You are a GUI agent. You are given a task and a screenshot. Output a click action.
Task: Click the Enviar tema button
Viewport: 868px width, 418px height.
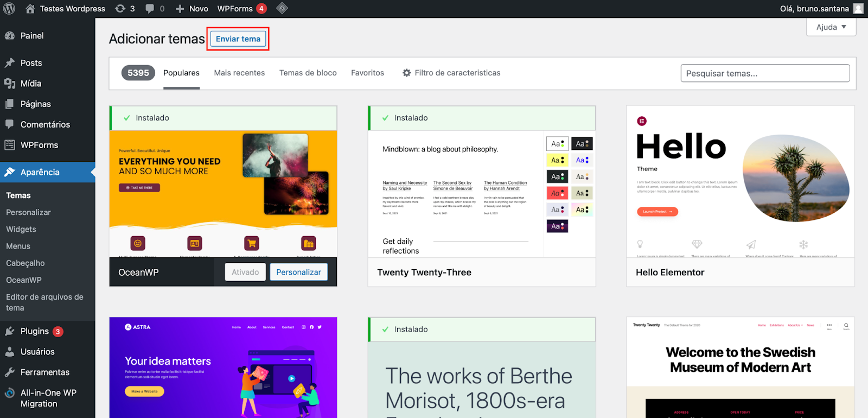[x=238, y=39]
